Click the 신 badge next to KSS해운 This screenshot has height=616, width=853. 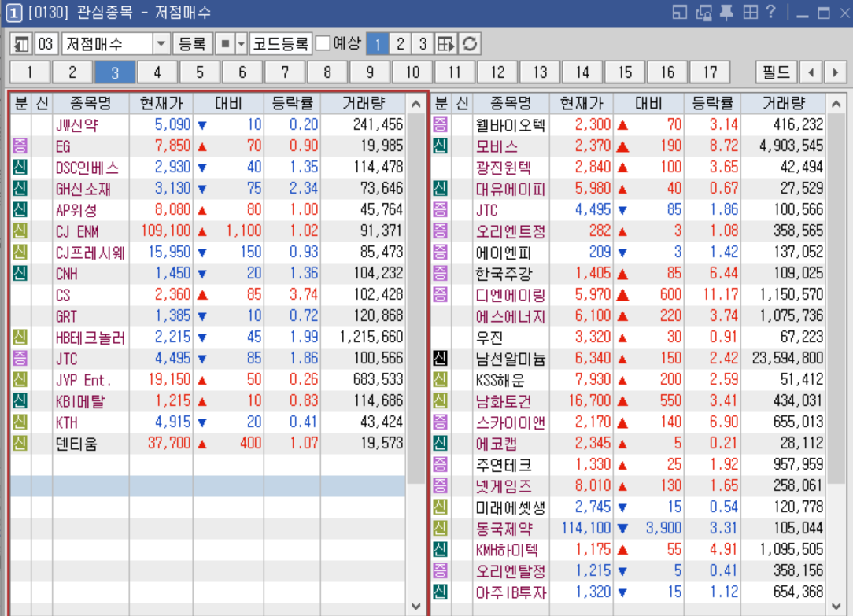coord(440,379)
